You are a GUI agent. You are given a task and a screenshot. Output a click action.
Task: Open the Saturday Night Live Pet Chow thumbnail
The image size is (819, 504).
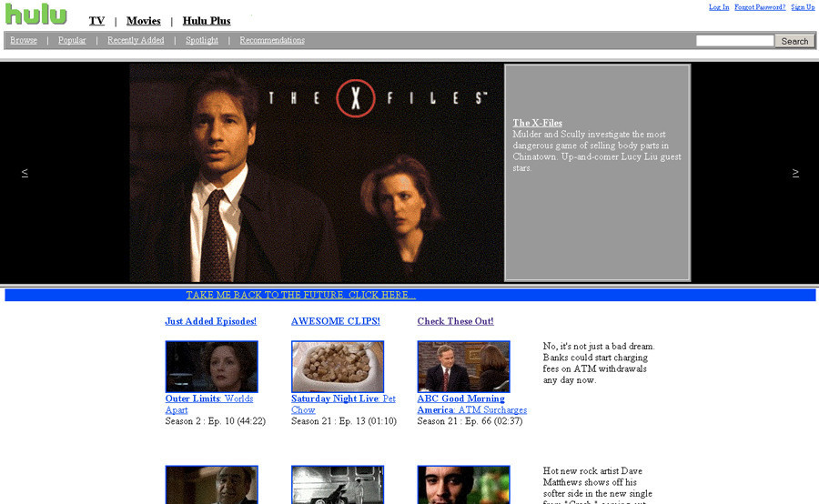(338, 367)
